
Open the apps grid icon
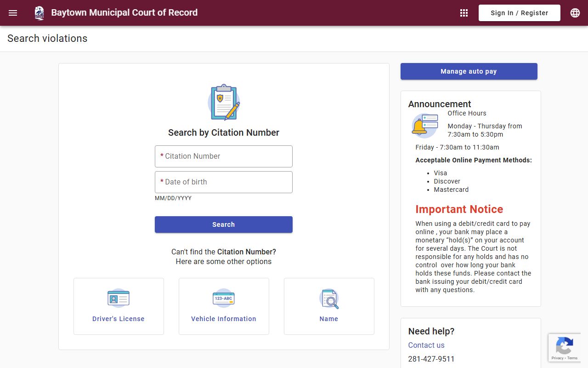click(x=464, y=13)
